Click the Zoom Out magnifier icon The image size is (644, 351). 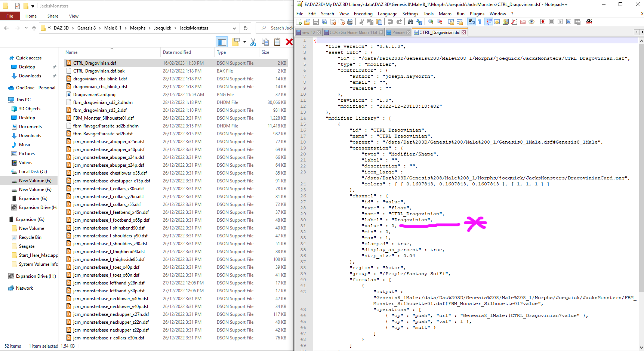pyautogui.click(x=439, y=22)
